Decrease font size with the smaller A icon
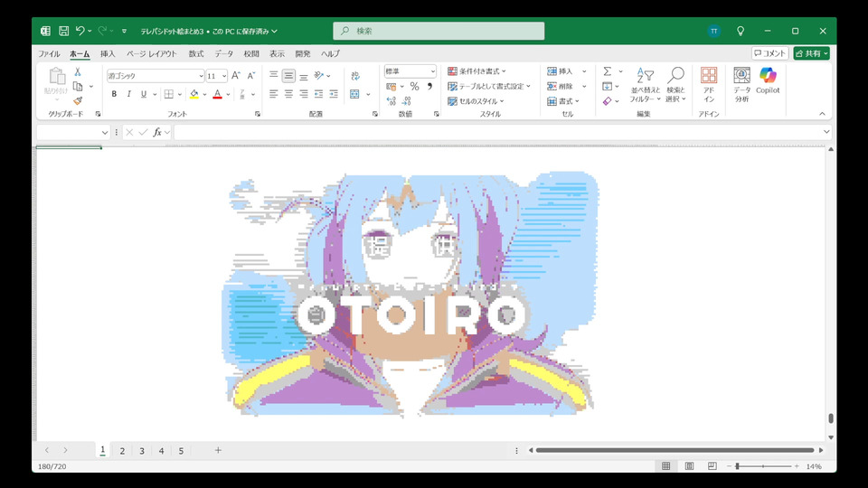Screen dimensions: 868x488 click(x=250, y=76)
